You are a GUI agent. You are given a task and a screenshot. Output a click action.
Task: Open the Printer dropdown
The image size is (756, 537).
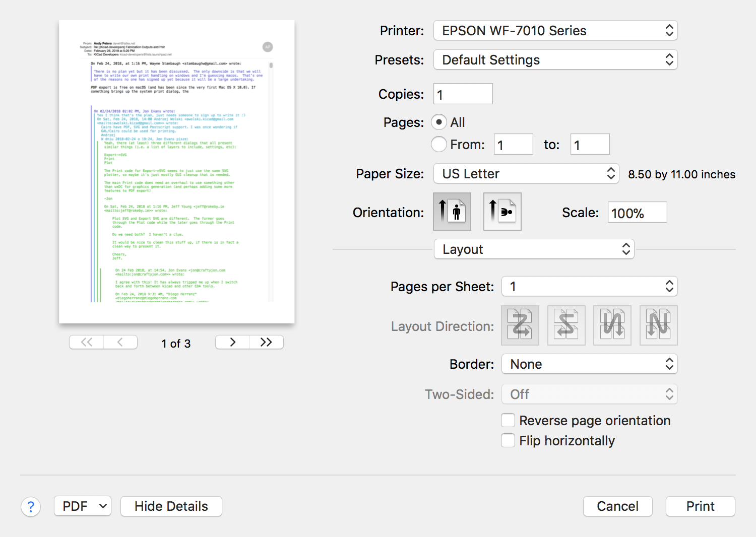[555, 31]
